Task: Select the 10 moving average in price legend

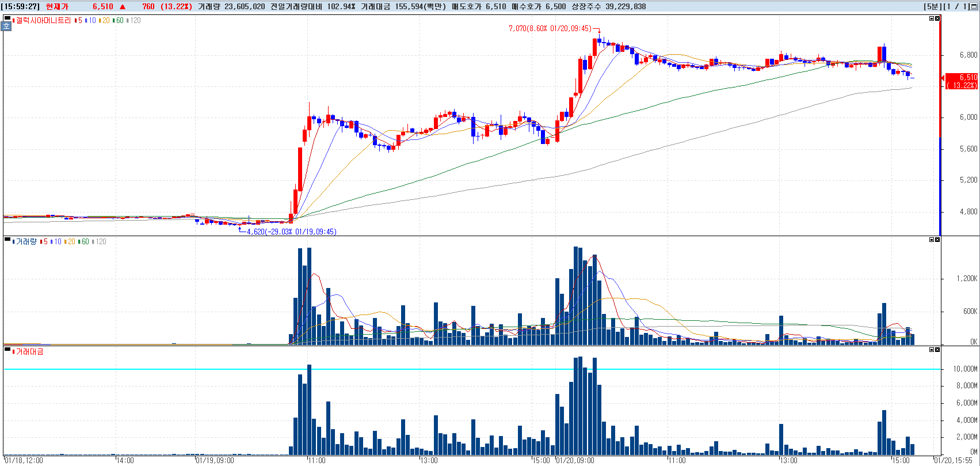Action: point(91,20)
